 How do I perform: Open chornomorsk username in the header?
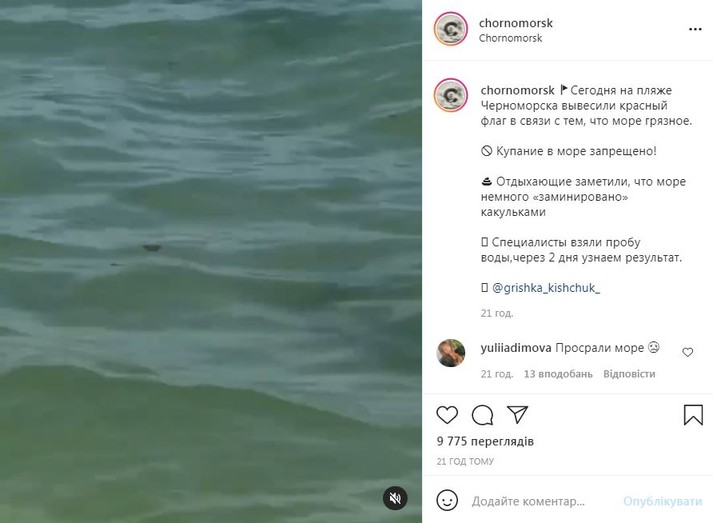516,23
